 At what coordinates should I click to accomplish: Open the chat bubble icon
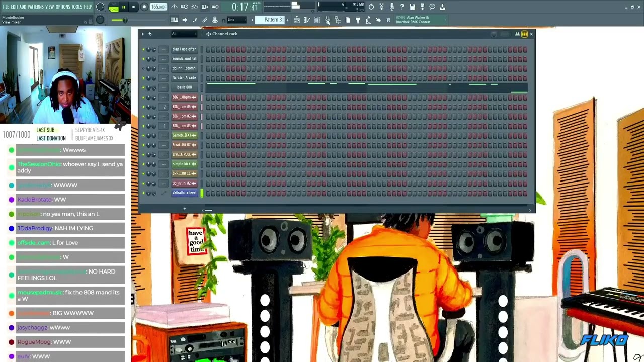coord(432,7)
